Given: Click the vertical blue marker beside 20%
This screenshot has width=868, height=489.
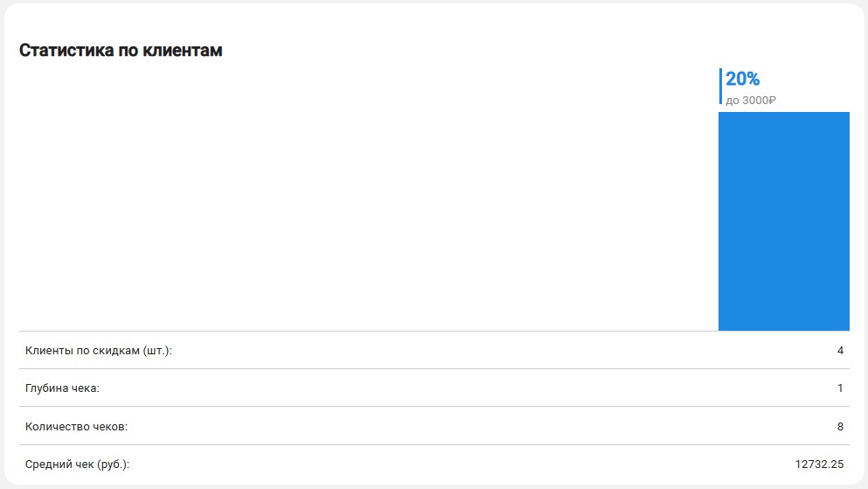Looking at the screenshot, I should [x=720, y=87].
